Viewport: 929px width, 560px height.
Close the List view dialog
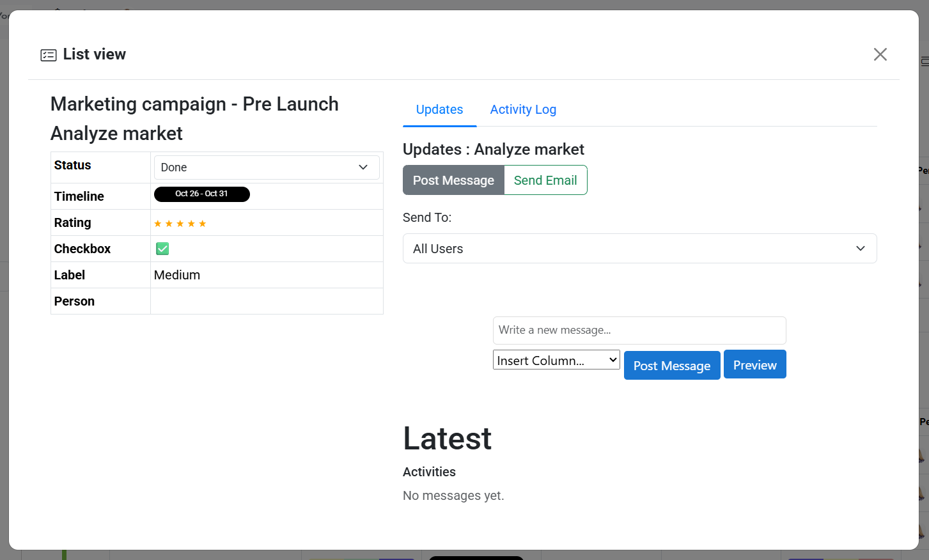(880, 54)
